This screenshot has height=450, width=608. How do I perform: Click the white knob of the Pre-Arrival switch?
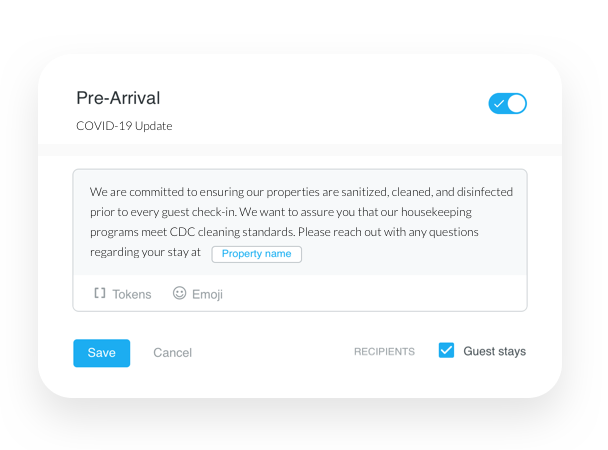(516, 103)
